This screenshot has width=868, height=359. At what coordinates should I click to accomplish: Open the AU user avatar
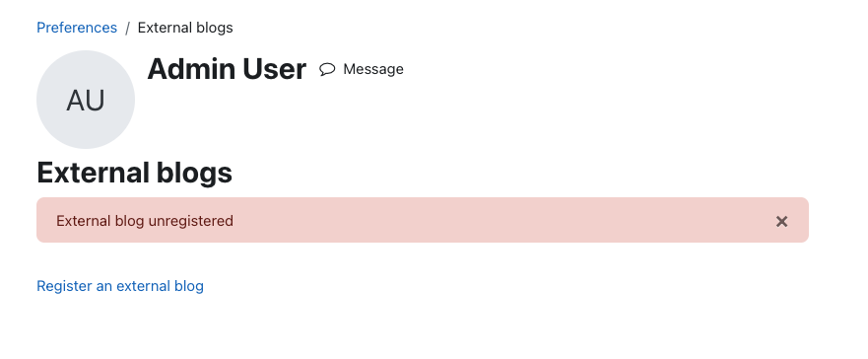click(86, 100)
